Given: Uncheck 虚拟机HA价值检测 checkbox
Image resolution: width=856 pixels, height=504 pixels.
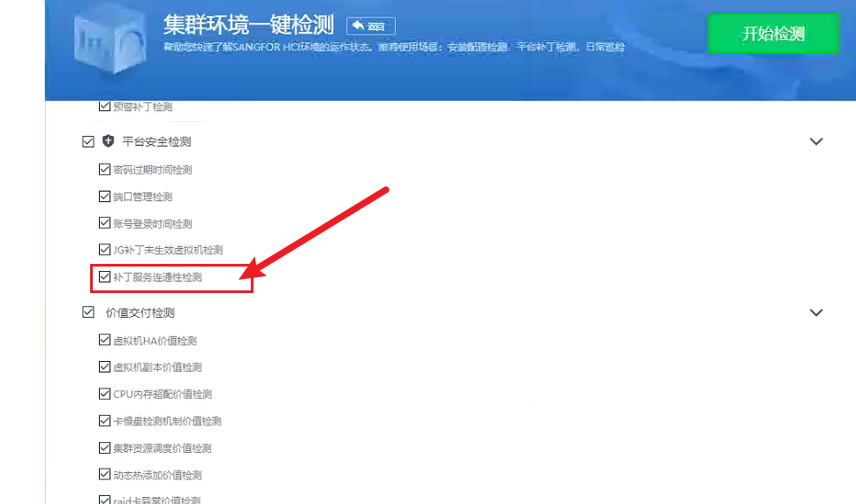Looking at the screenshot, I should coord(104,340).
